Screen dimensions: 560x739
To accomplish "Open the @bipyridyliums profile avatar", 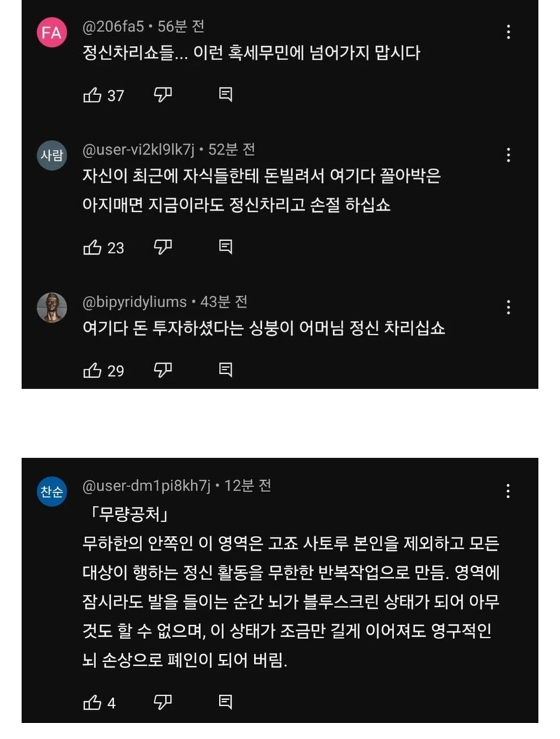I will [52, 308].
